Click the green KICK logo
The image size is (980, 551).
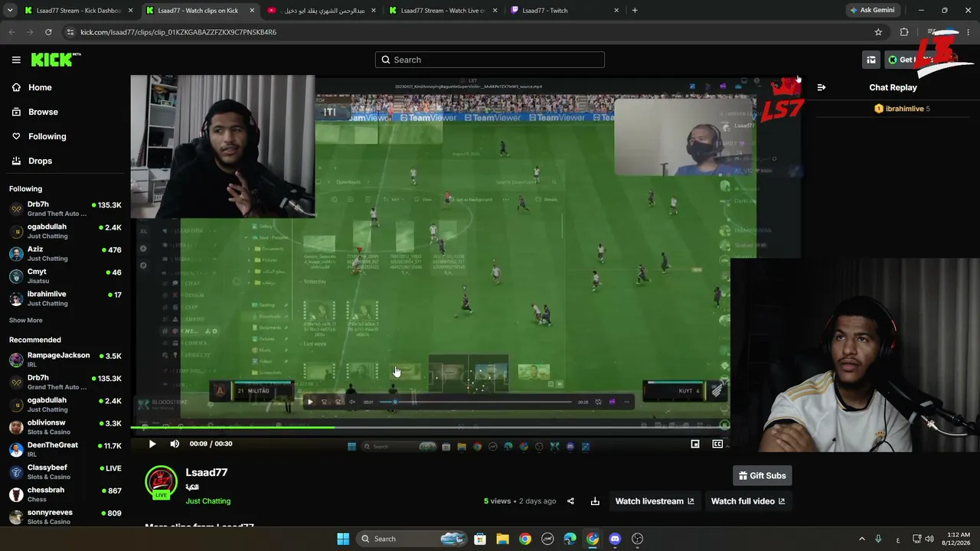(56, 60)
